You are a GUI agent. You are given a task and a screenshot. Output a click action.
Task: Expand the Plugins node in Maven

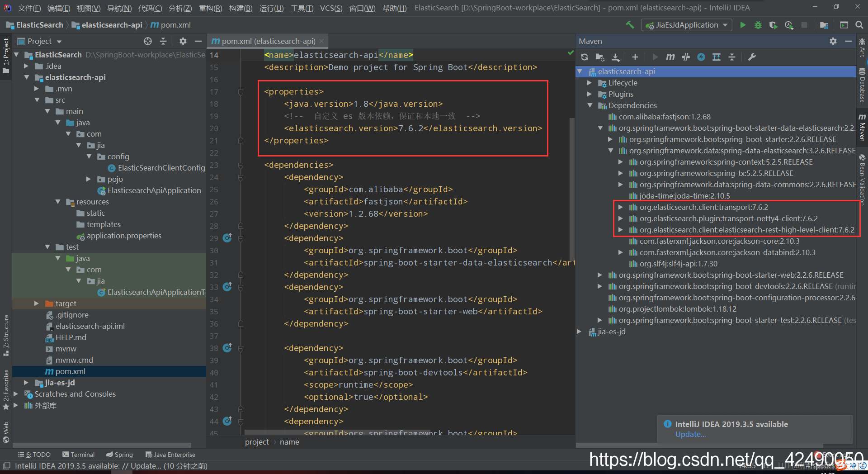point(589,94)
